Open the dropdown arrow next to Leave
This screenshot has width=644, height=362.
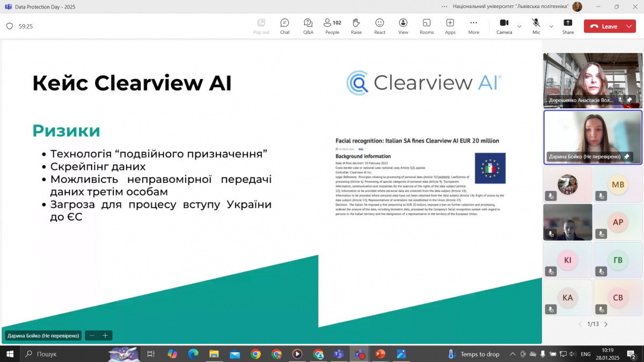point(629,26)
